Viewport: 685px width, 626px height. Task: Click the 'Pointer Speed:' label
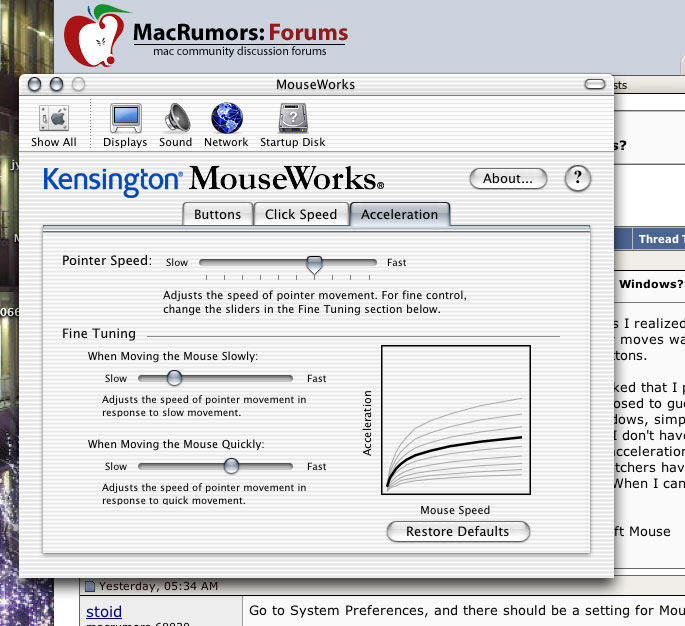pos(107,260)
